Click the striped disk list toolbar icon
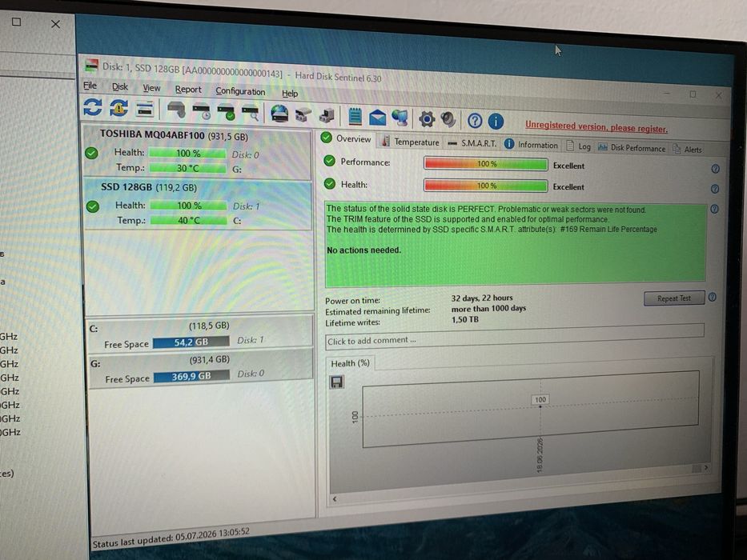The image size is (747, 560). [145, 109]
